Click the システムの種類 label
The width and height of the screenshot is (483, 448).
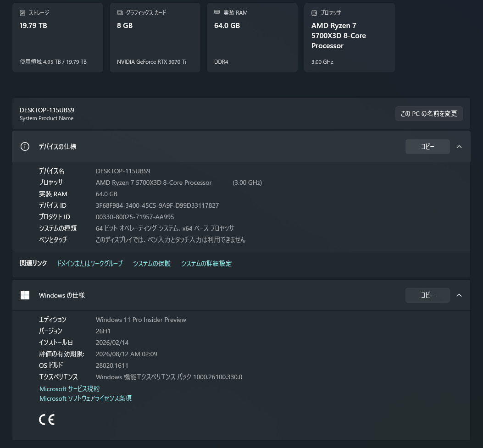(58, 228)
